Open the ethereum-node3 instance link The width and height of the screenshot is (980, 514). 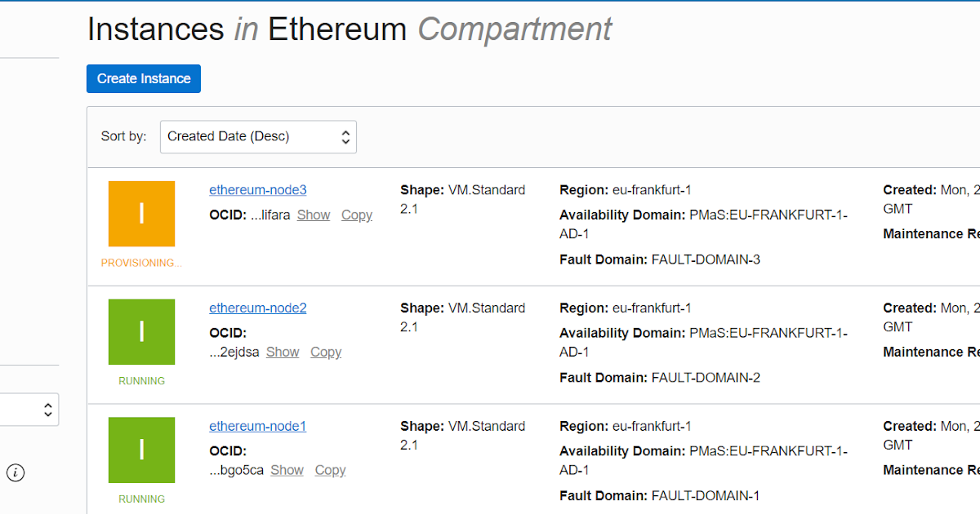click(258, 190)
